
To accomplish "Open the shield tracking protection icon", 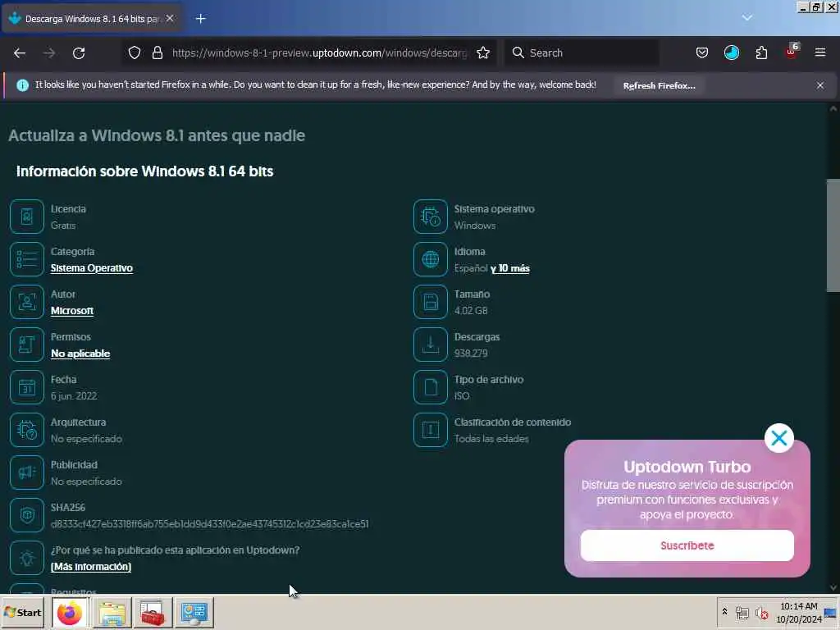I will (x=135, y=53).
